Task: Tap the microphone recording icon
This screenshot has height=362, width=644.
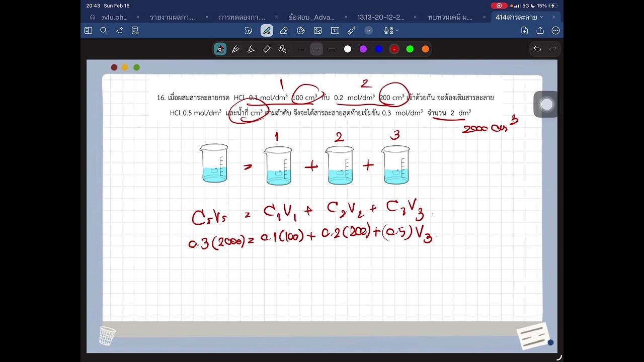Action: 387,31
